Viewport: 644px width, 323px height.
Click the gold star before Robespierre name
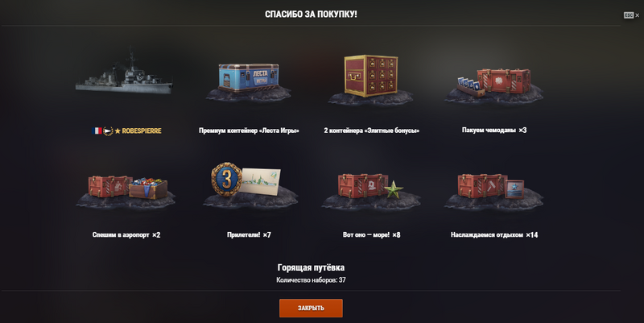tap(118, 130)
